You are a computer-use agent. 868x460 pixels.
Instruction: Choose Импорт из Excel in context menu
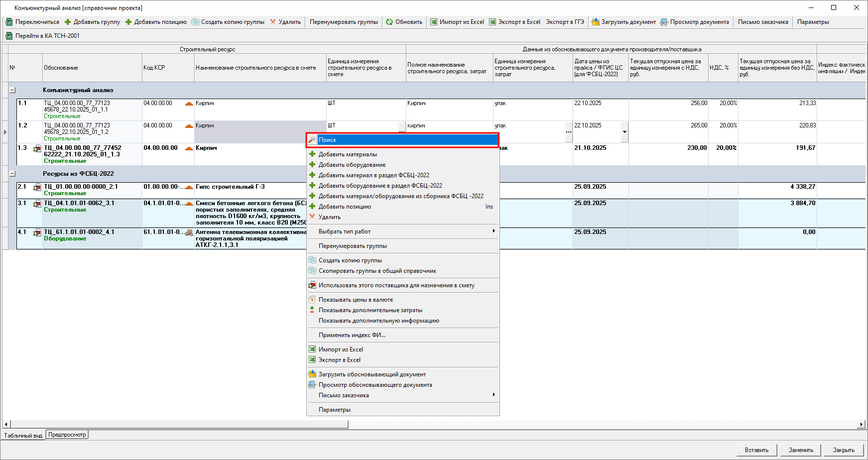(402, 349)
